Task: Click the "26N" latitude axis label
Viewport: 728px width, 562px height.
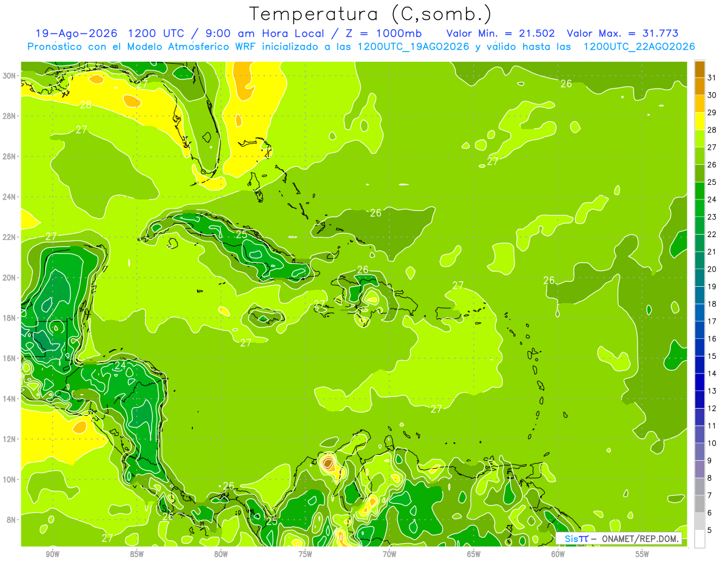Action: (10, 156)
